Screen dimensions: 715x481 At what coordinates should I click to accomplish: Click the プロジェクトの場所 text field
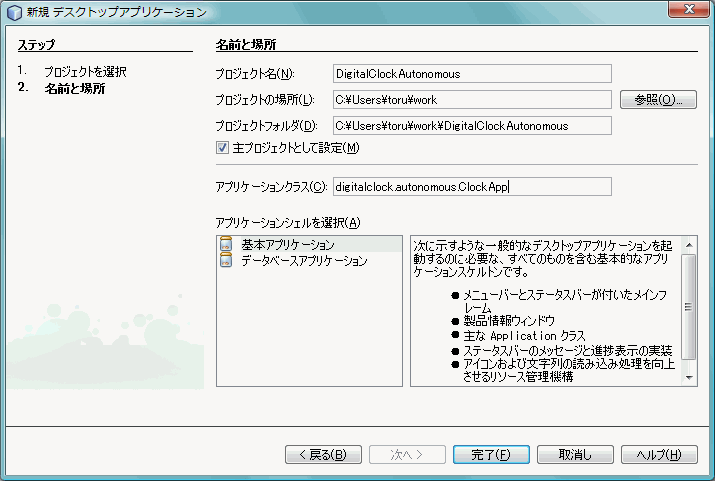(x=472, y=99)
